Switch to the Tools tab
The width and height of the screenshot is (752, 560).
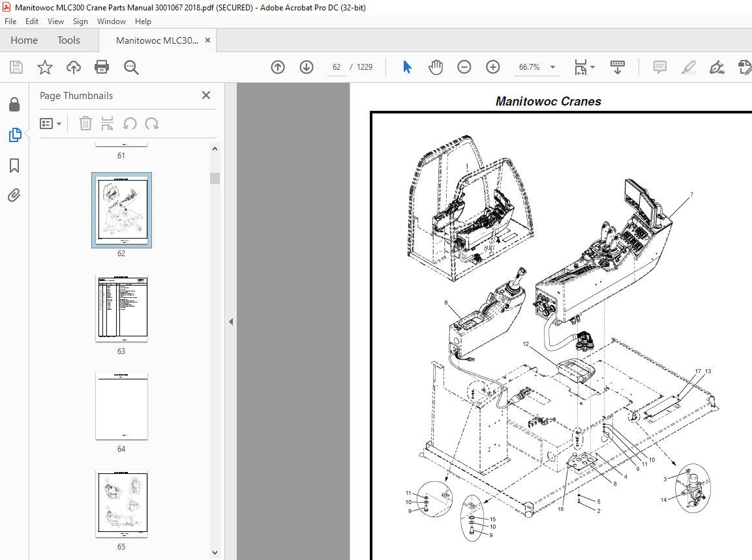tap(68, 40)
